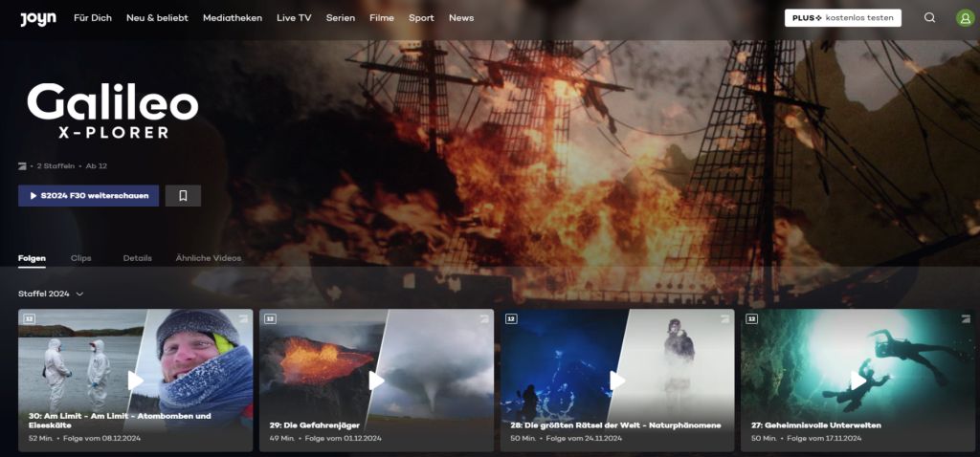Image resolution: width=980 pixels, height=457 pixels.
Task: Click PLUS+ kostenlos testen button
Action: pyautogui.click(x=842, y=18)
